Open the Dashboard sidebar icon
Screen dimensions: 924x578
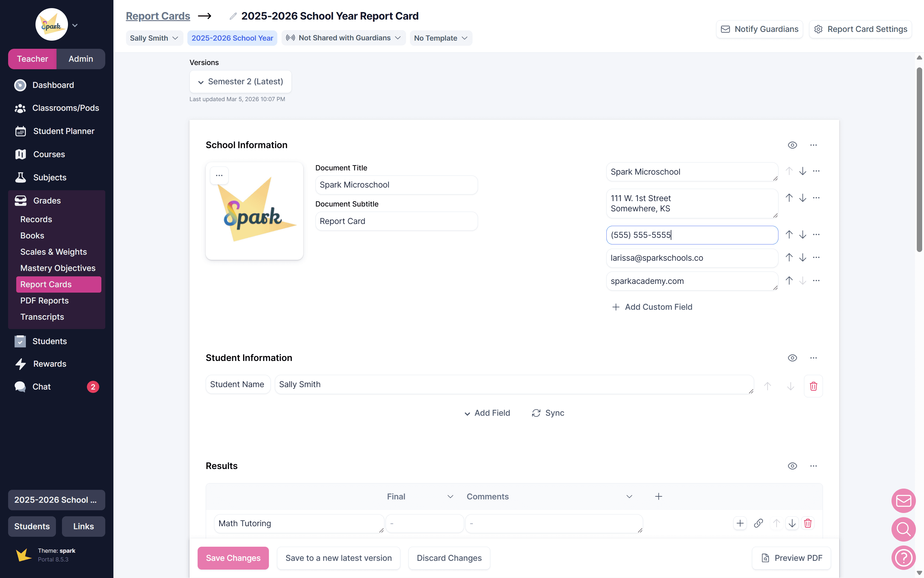point(20,85)
